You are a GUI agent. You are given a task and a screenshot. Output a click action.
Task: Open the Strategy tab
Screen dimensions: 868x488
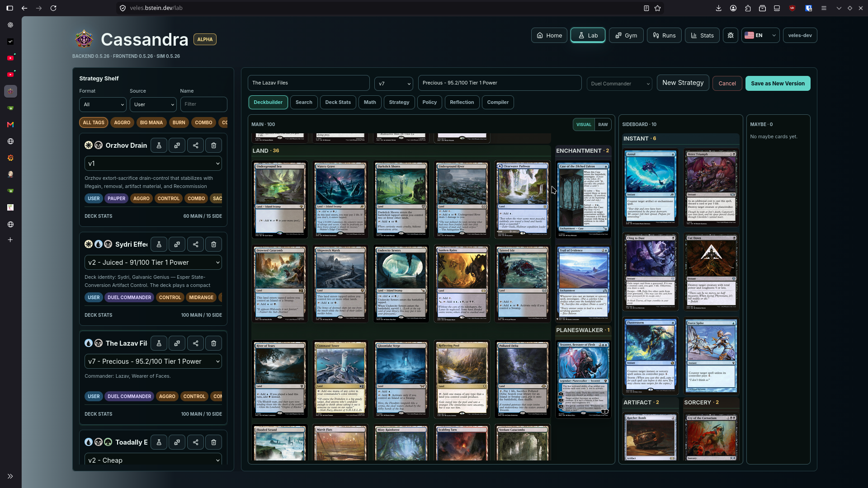(399, 102)
